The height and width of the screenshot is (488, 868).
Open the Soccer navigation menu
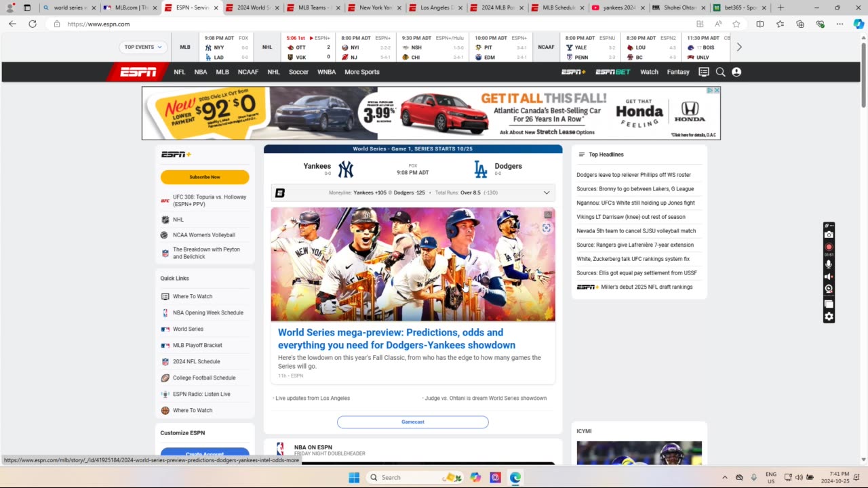click(298, 72)
